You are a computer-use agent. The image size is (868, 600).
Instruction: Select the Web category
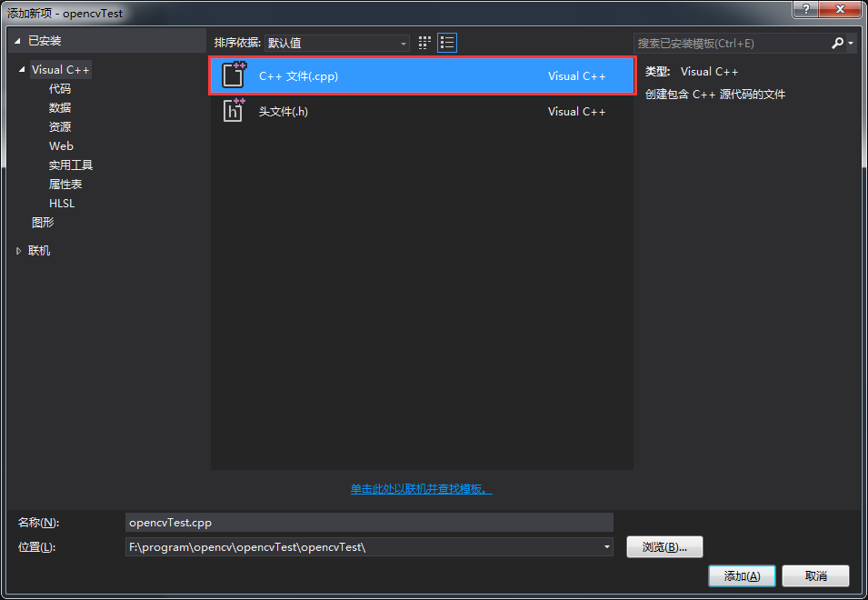coord(61,146)
